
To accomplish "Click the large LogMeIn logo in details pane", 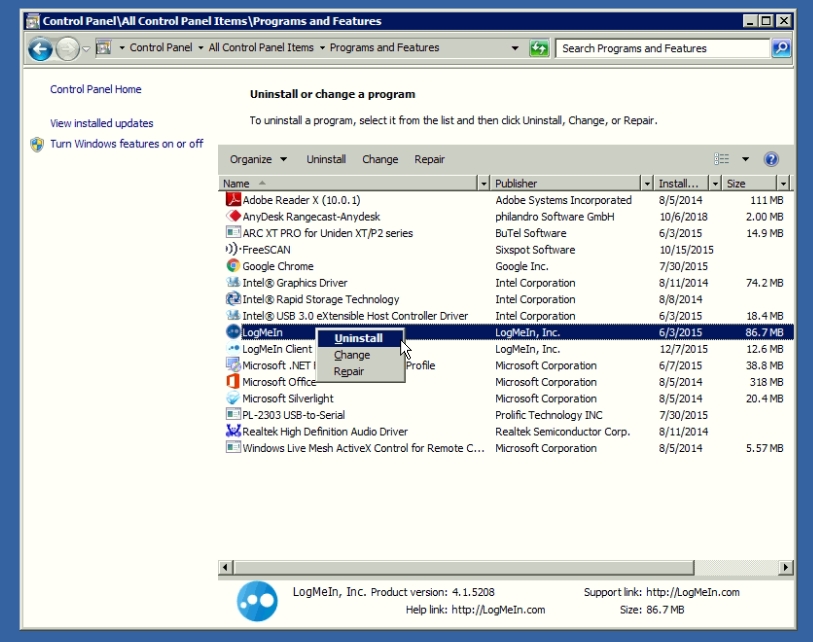I will (257, 601).
